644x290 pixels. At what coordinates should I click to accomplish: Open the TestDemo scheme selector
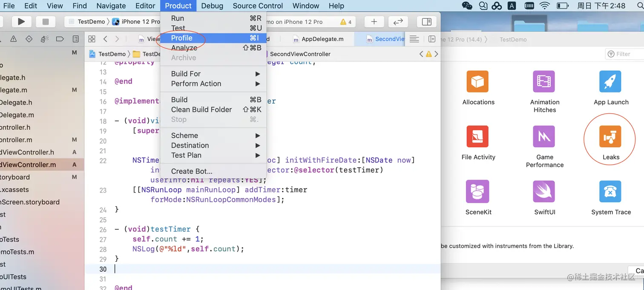click(87, 22)
